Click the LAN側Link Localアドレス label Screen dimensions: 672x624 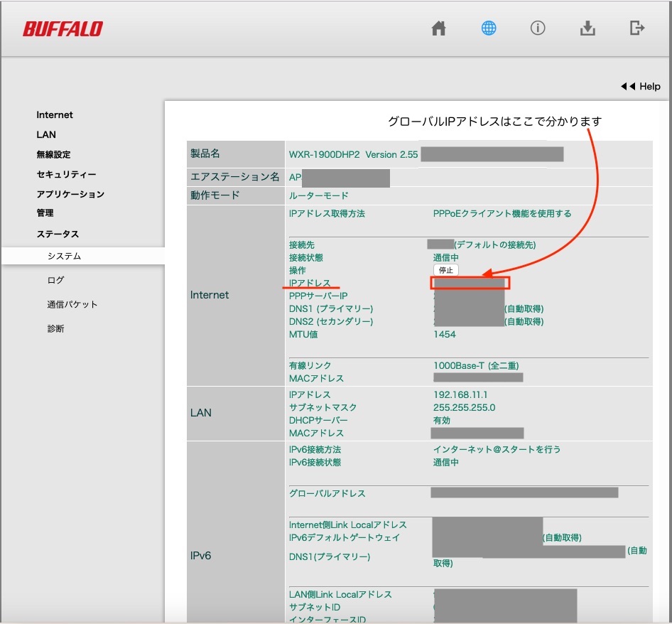pyautogui.click(x=340, y=595)
